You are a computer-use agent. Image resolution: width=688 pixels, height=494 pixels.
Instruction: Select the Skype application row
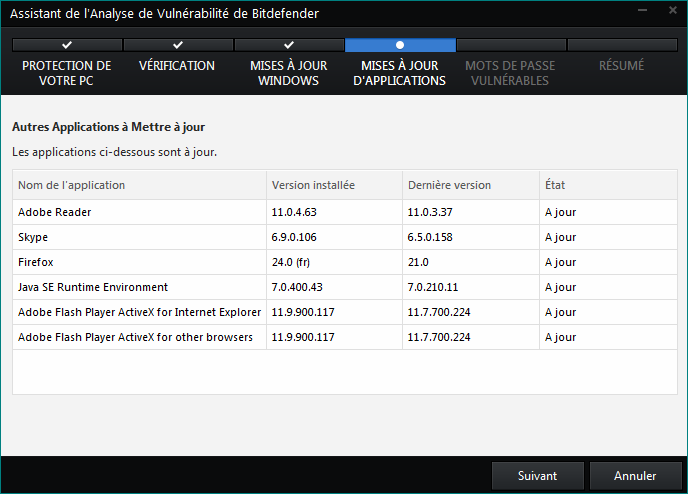pyautogui.click(x=345, y=237)
